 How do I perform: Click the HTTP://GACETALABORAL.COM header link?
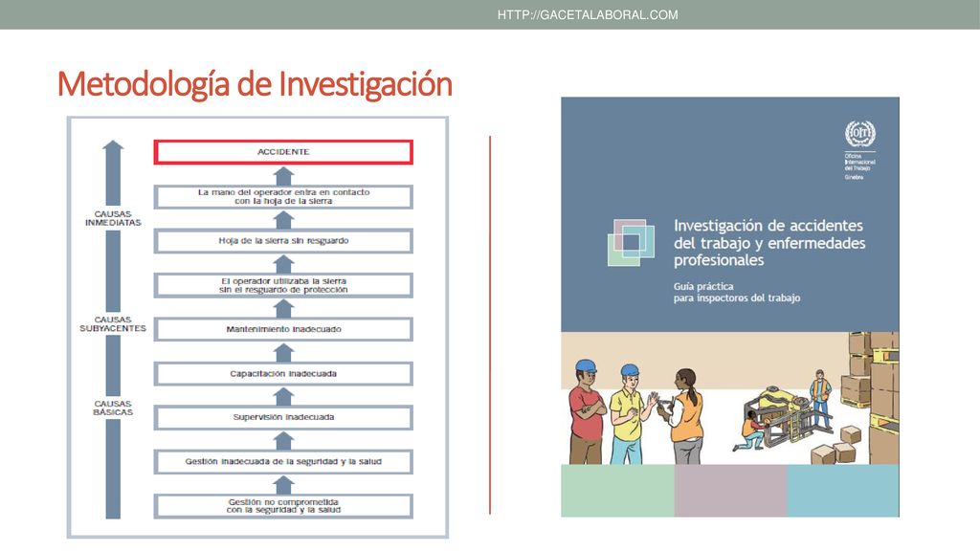click(588, 15)
